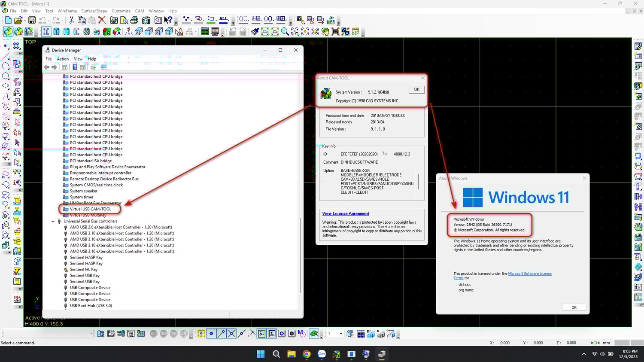The height and width of the screenshot is (362, 644).
Task: Collapse Universal Serial Bus controllers node
Action: pos(53,221)
